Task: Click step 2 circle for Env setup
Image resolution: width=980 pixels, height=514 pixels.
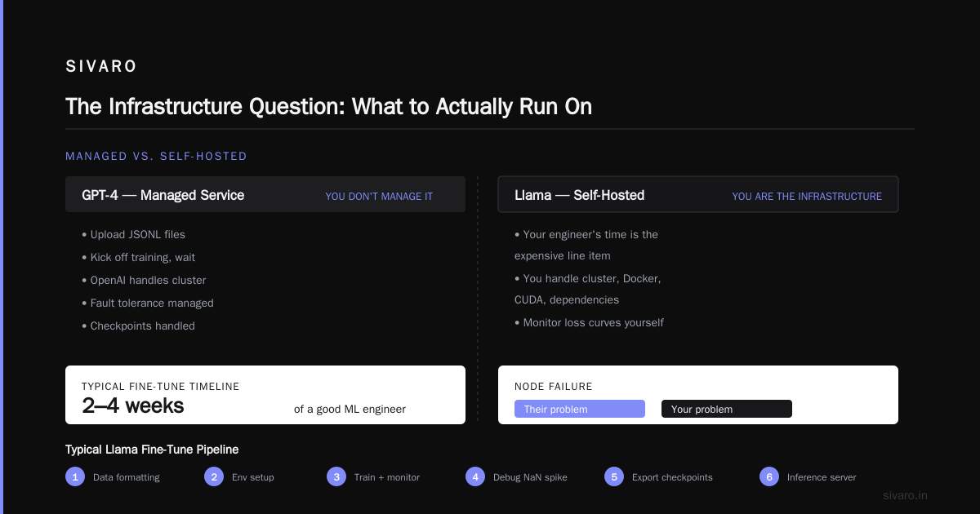Action: (x=214, y=476)
